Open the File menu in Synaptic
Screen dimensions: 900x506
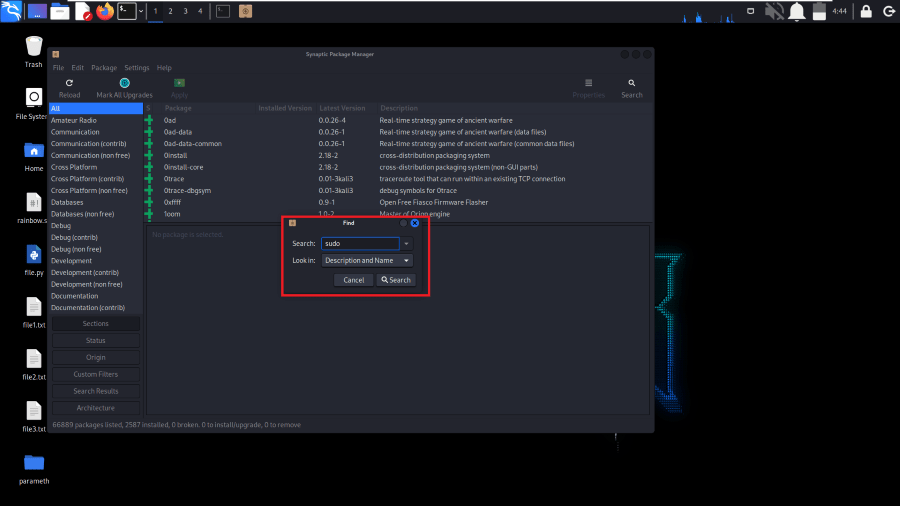pyautogui.click(x=59, y=68)
